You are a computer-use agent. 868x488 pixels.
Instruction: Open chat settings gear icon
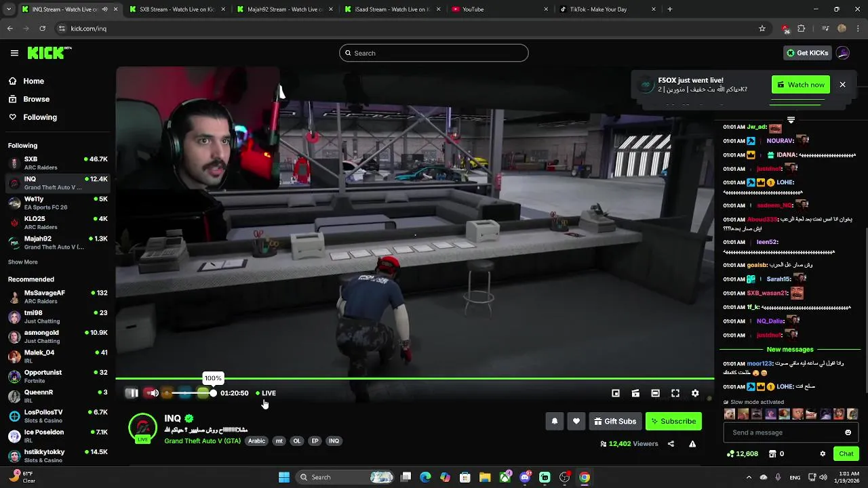(x=823, y=454)
